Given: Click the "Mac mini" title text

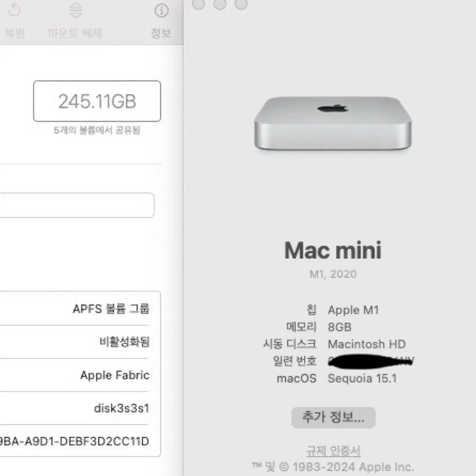Looking at the screenshot, I should (333, 251).
